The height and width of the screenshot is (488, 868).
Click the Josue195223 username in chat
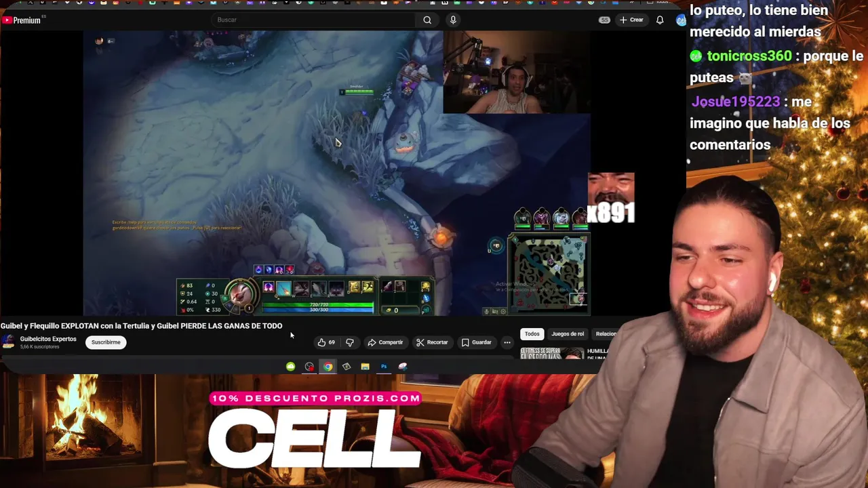[735, 102]
